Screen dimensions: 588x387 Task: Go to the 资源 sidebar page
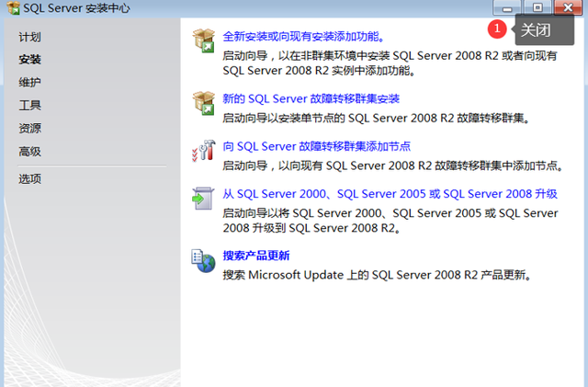tap(29, 129)
